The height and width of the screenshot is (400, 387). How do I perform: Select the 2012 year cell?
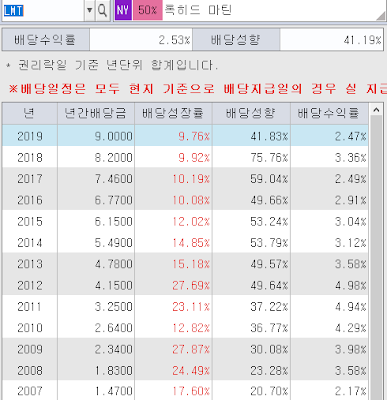[30, 285]
